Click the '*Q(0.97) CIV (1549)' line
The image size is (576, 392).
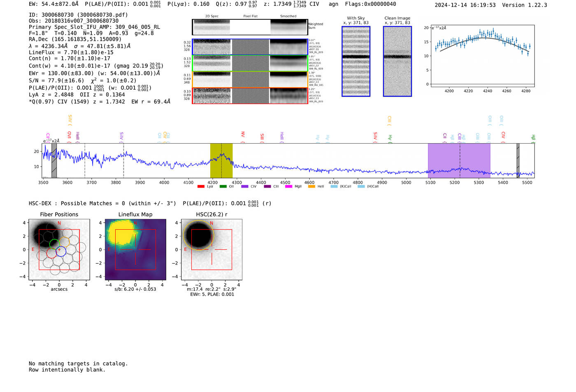tap(100, 102)
